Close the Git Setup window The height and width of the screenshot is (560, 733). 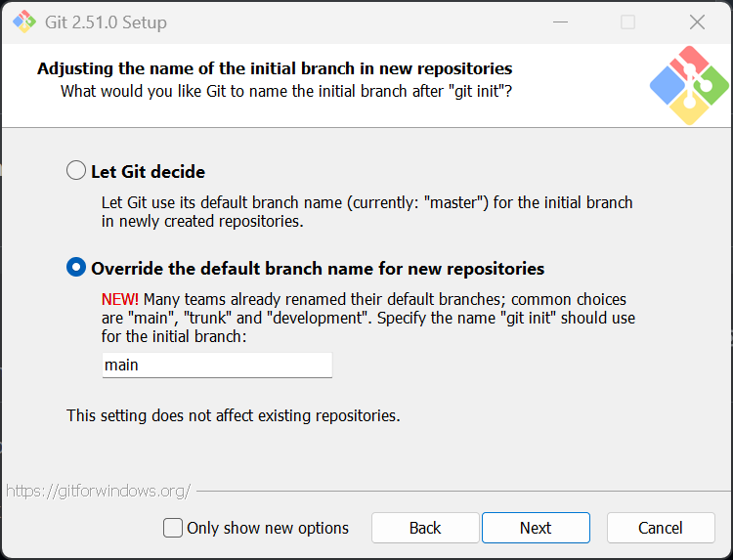point(697,22)
